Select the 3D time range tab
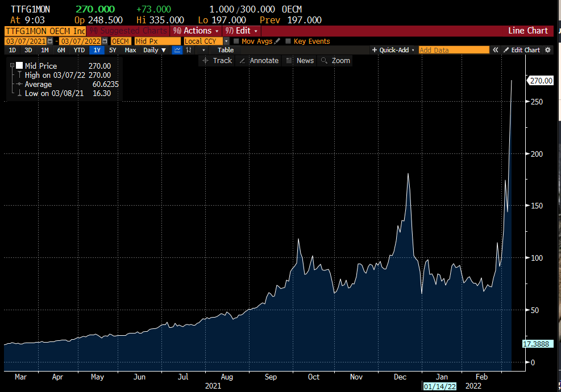 (28, 50)
